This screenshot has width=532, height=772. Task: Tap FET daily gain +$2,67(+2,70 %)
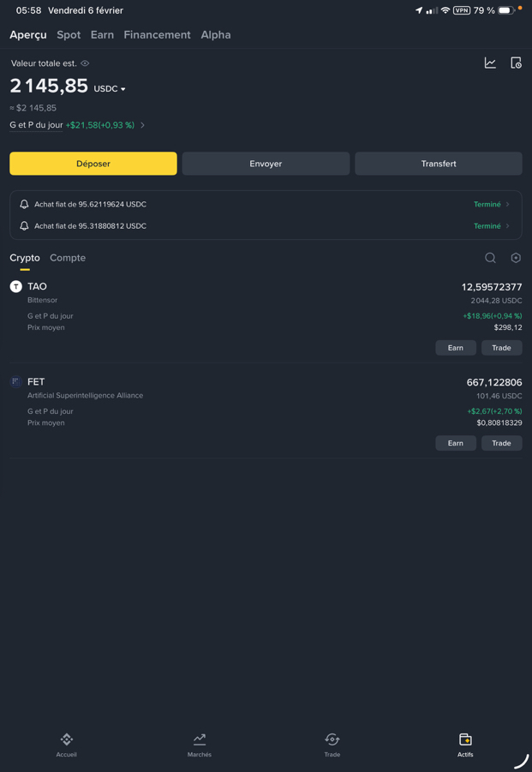point(494,411)
